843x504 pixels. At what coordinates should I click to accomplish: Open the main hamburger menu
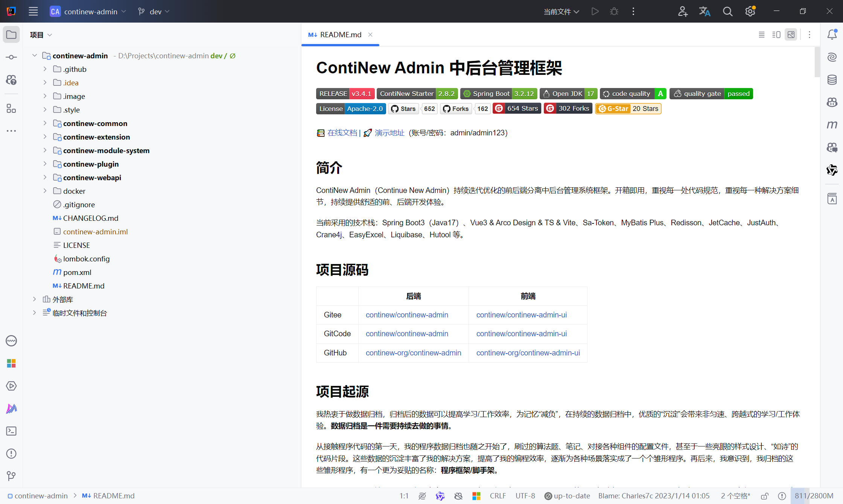coord(33,11)
